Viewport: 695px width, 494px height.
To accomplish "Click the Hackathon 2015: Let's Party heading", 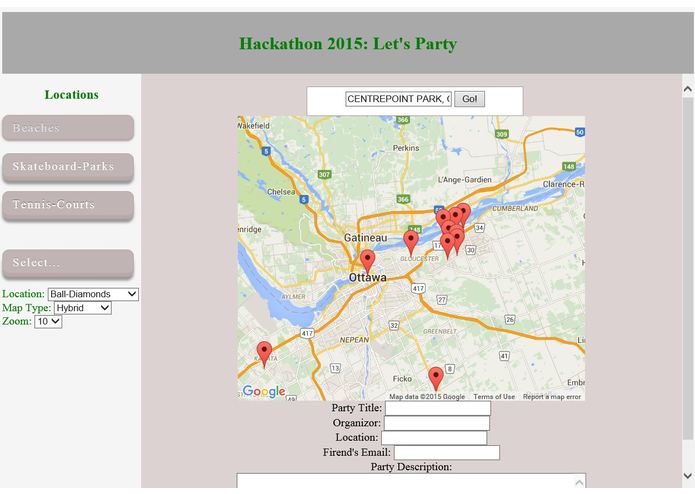I will click(x=348, y=44).
